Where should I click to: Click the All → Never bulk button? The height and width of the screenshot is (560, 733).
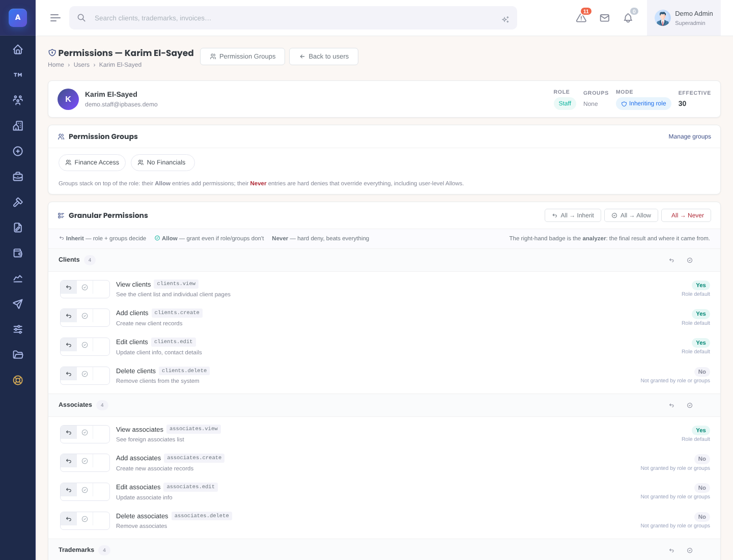pyautogui.click(x=686, y=215)
